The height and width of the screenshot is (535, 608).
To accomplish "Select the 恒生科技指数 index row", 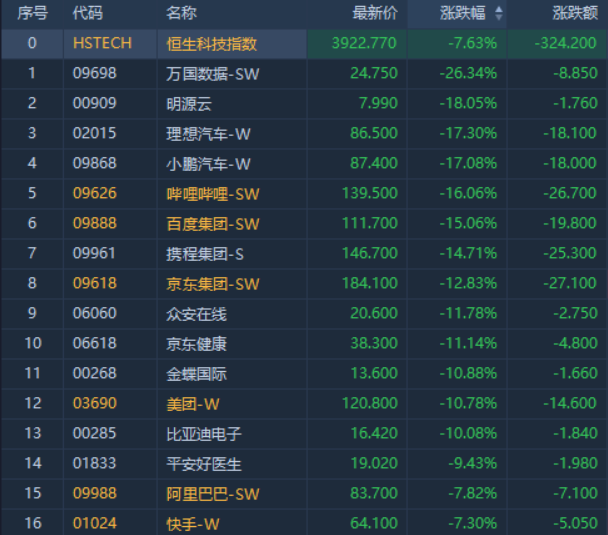I will click(x=212, y=43).
